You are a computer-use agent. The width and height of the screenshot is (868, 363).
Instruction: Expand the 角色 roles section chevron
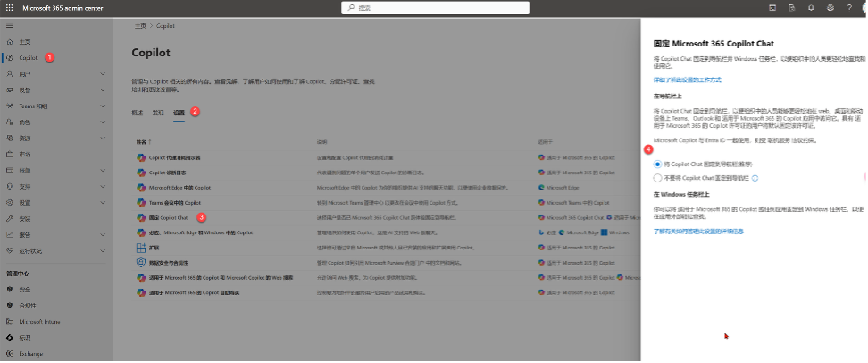[103, 122]
